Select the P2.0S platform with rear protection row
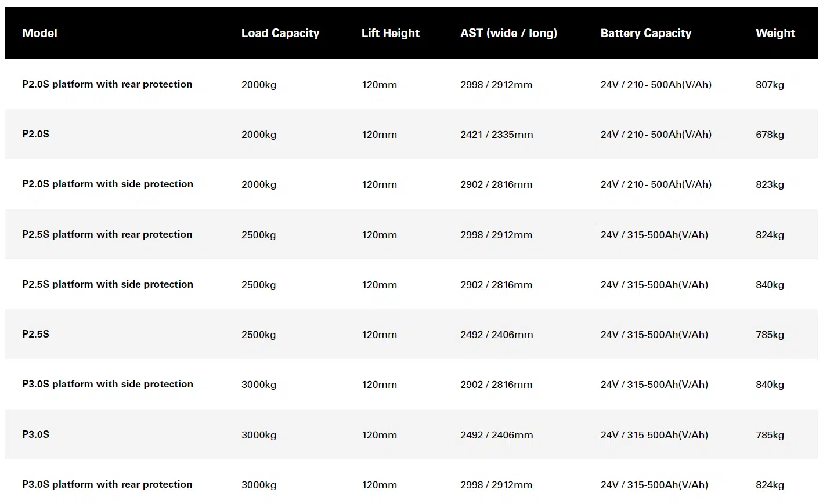The width and height of the screenshot is (823, 504). [411, 84]
